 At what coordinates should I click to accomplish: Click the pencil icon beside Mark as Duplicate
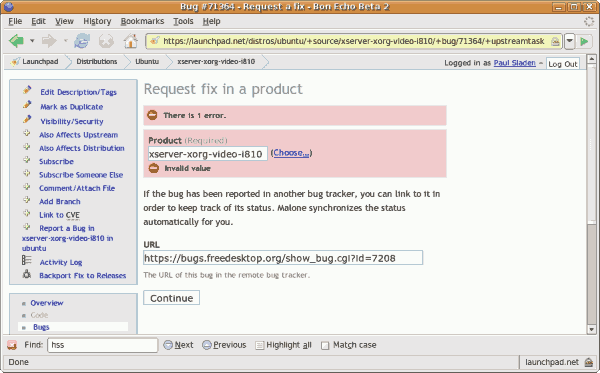click(x=27, y=105)
